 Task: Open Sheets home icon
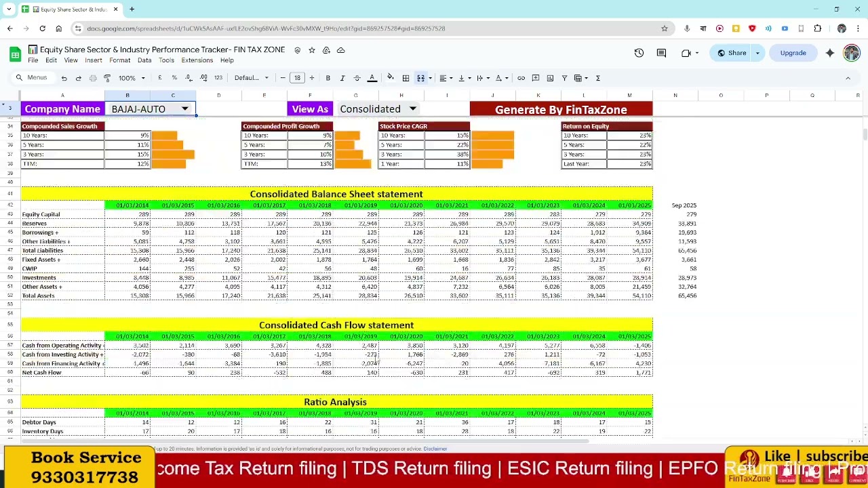click(15, 54)
